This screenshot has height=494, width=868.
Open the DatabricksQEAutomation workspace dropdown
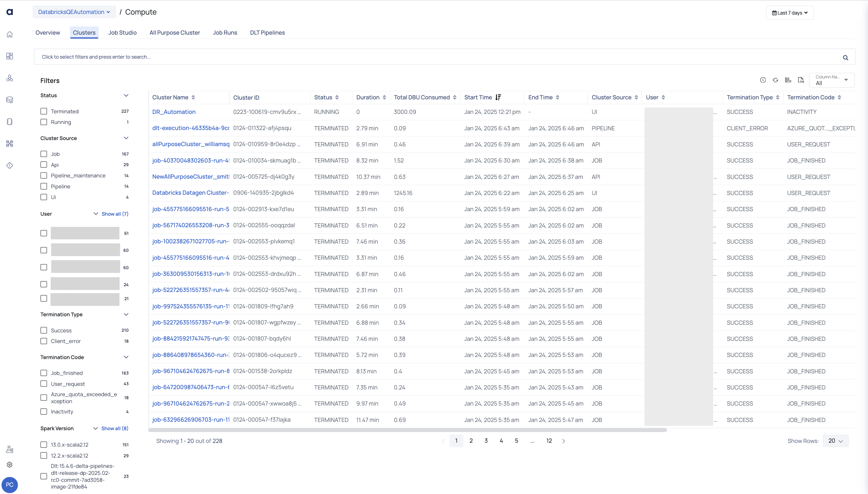[x=74, y=12]
